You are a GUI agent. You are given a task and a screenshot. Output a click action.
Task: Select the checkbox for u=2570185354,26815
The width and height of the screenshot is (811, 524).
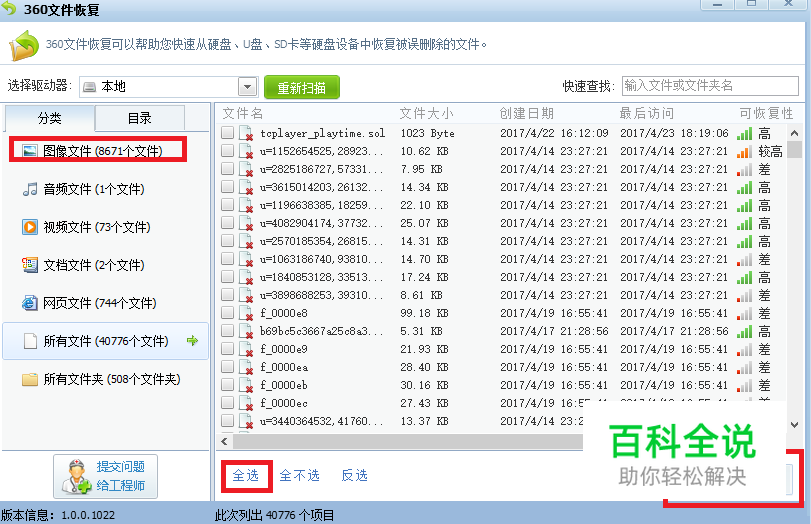coord(227,241)
